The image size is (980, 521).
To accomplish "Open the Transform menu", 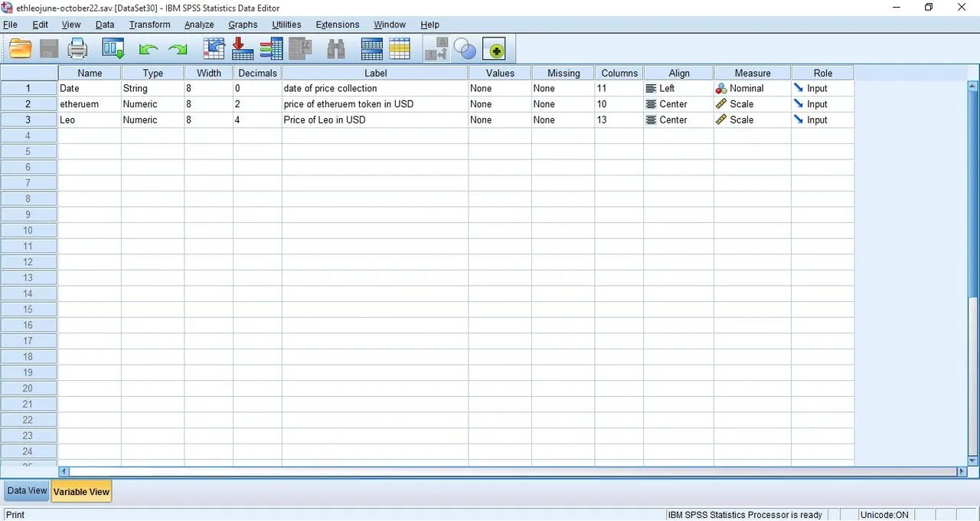I will coord(150,25).
